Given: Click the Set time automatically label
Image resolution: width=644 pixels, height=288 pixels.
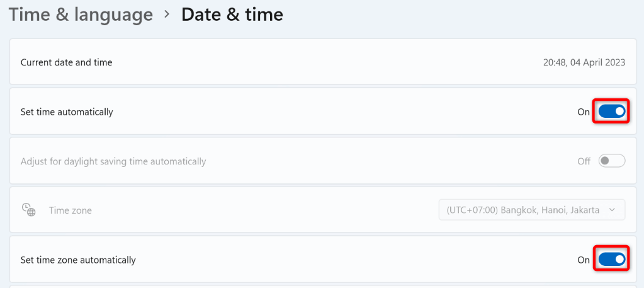Looking at the screenshot, I should 67,112.
